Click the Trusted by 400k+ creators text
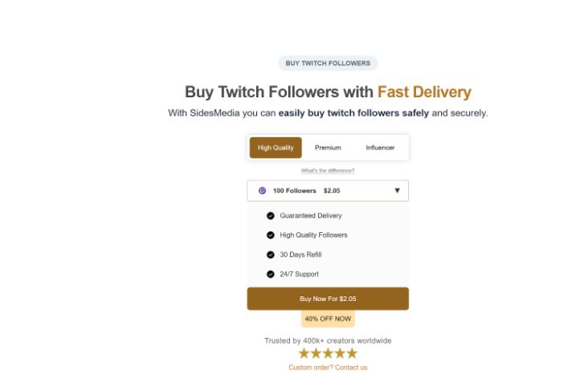 coord(328,340)
